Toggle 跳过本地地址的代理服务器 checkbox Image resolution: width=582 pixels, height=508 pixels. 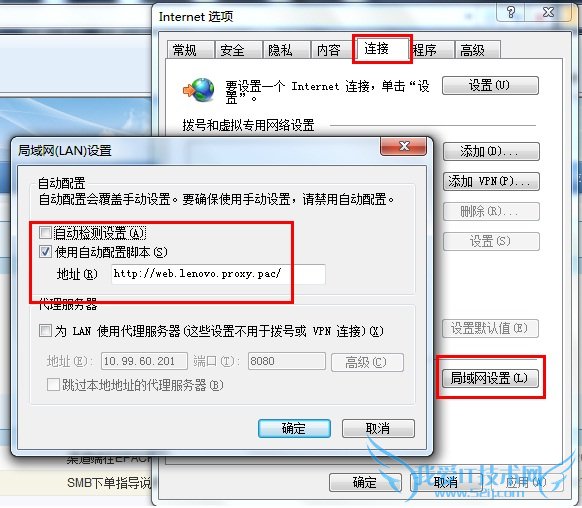(x=53, y=385)
